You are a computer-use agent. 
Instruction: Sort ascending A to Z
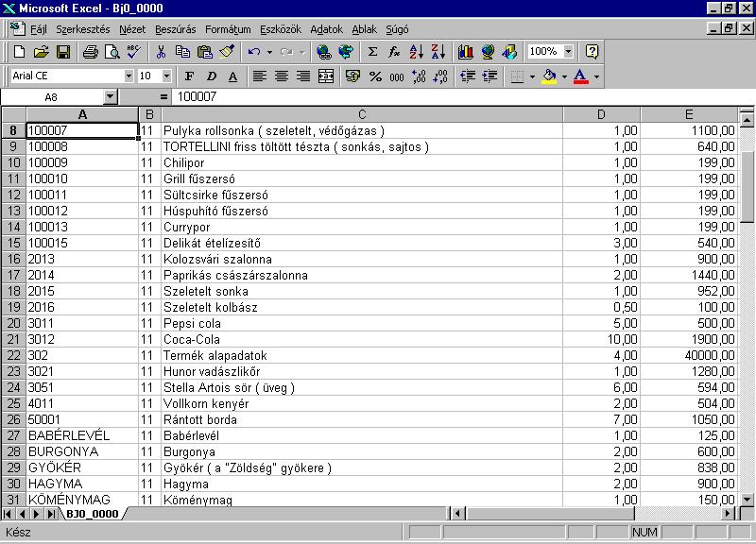click(x=416, y=52)
